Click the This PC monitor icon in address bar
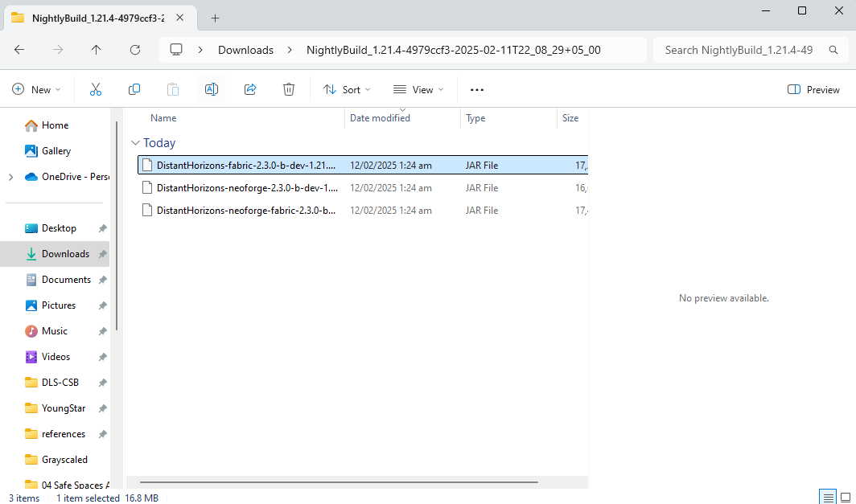Screen dimensions: 856x504 coord(175,50)
